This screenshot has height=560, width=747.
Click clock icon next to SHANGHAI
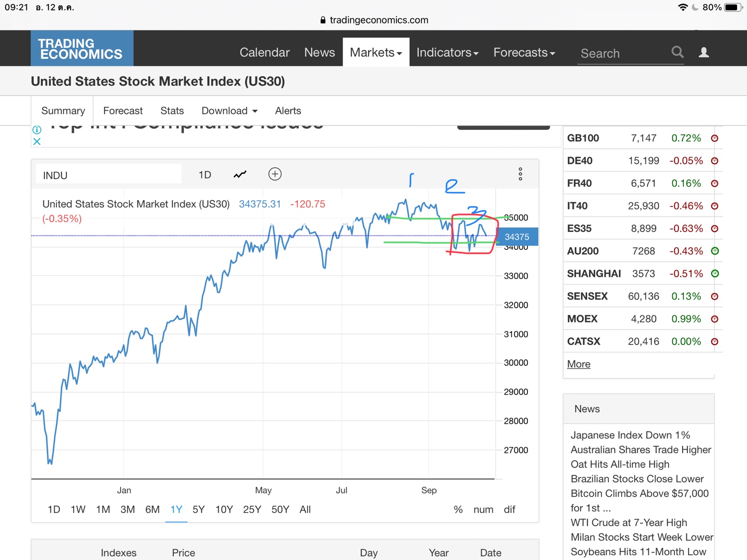click(x=715, y=273)
